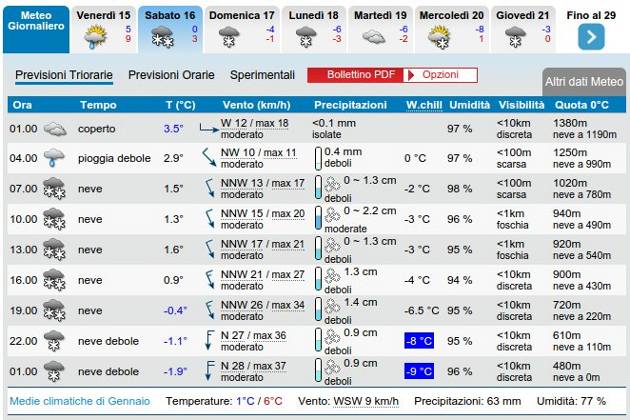This screenshot has width=630, height=420.
Task: Click the precipitation gauge icon at 10.00
Action: point(320,219)
